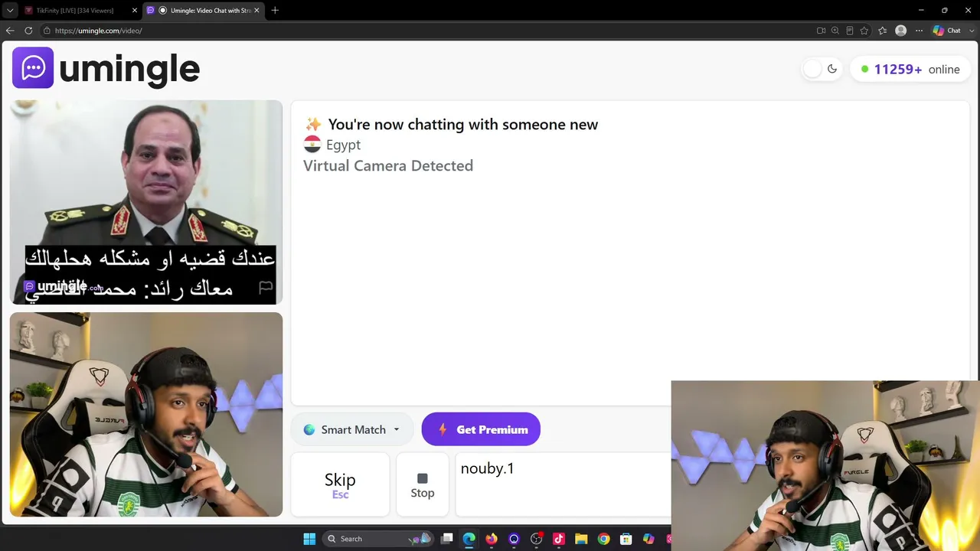Open camera permission icon in address bar

click(x=821, y=31)
